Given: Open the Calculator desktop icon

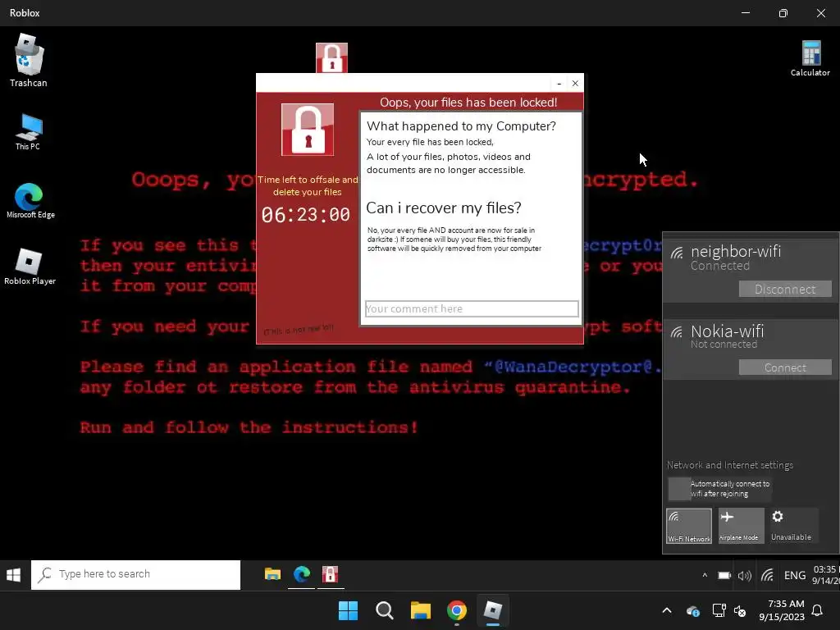Looking at the screenshot, I should 810,59.
